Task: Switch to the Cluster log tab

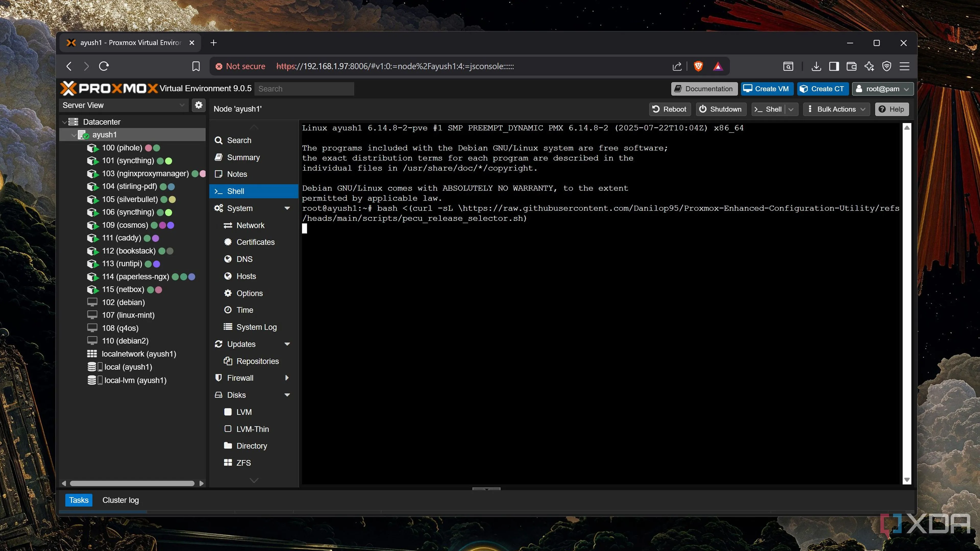Action: [120, 500]
